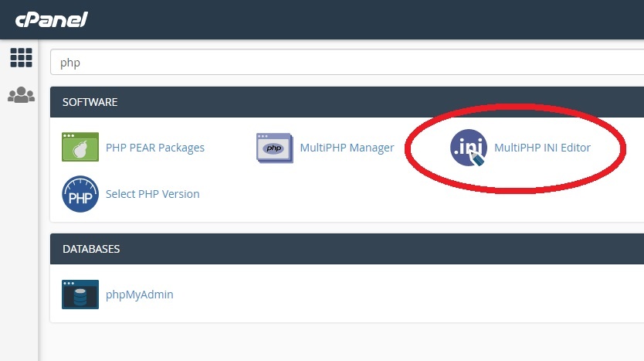Click the MultiPHP Manager window icon
The width and height of the screenshot is (644, 361).
(275, 148)
